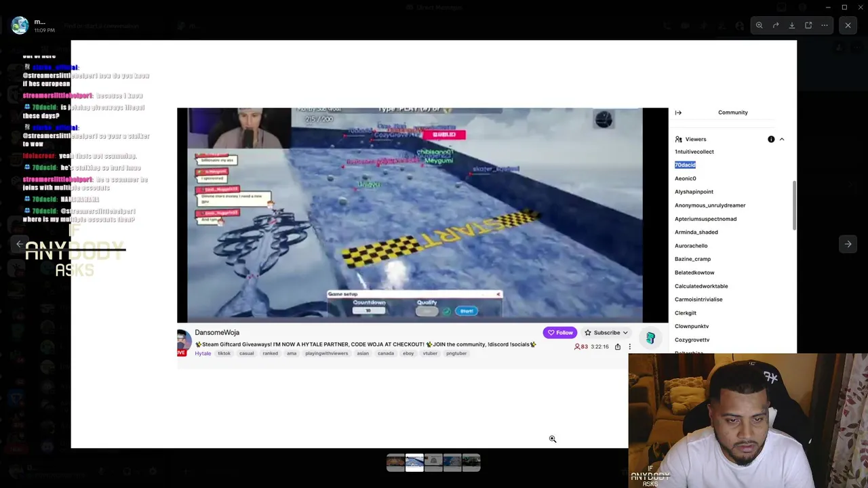
Task: Select the second highlighted thumbnail
Action: (x=414, y=463)
